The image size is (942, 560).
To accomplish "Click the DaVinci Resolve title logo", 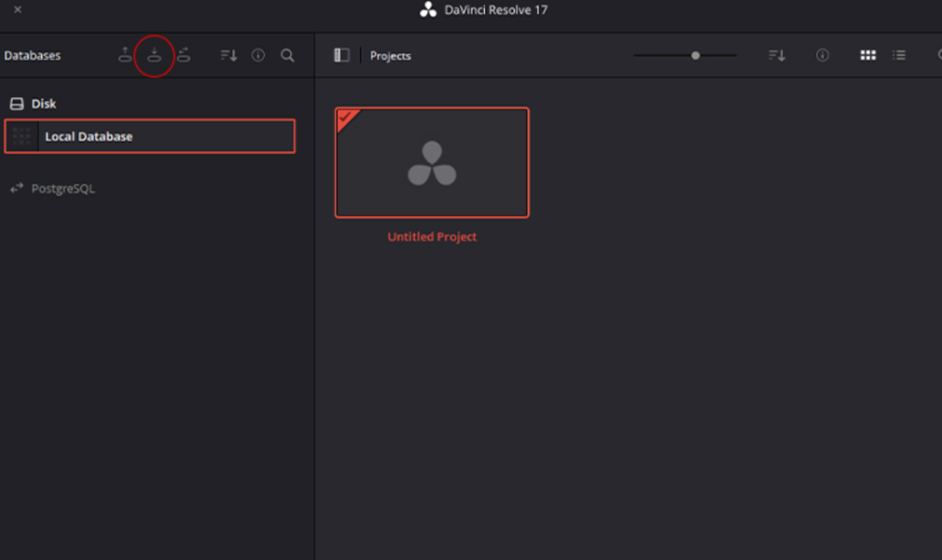I will pyautogui.click(x=429, y=9).
